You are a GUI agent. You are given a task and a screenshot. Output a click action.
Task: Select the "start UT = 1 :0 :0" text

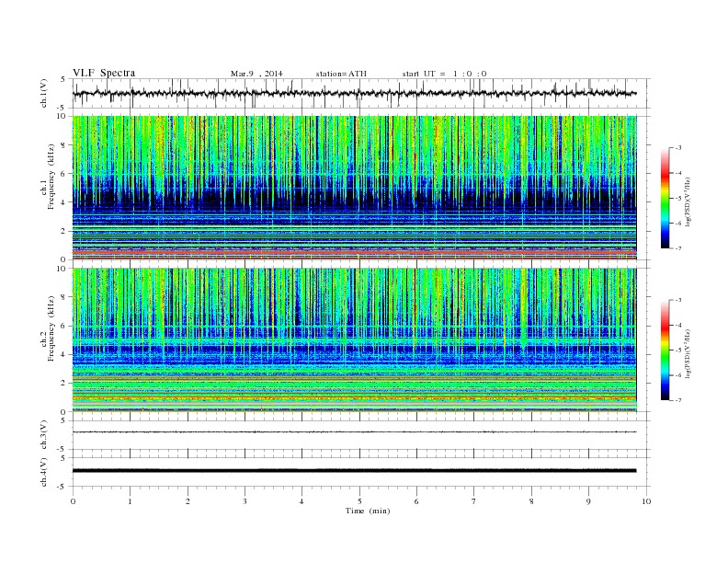click(x=444, y=74)
